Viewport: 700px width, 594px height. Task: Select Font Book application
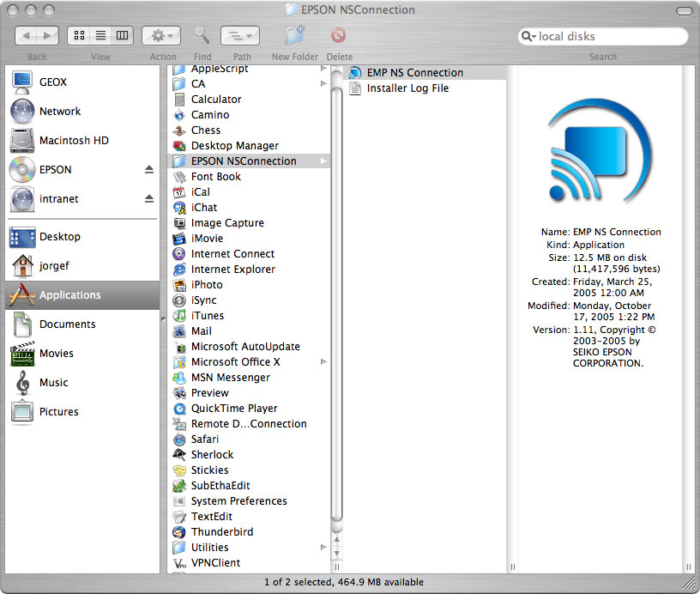click(x=249, y=177)
